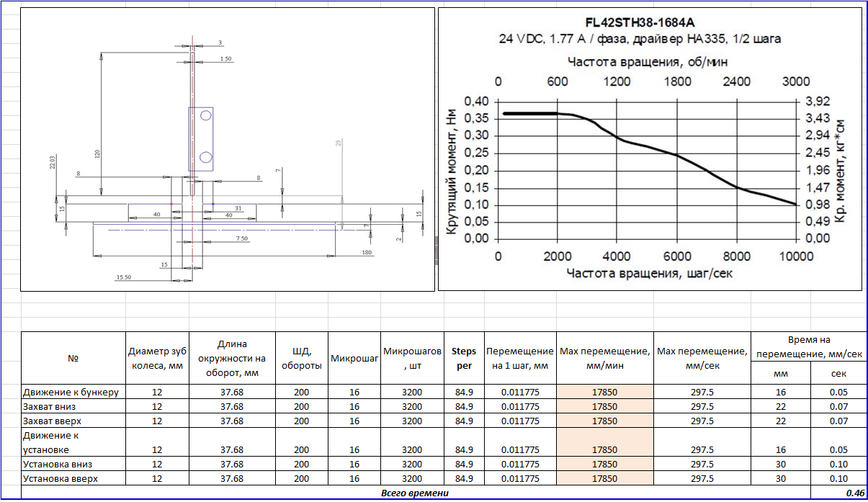
Task: Select the total time value 0.46
Action: [x=837, y=493]
